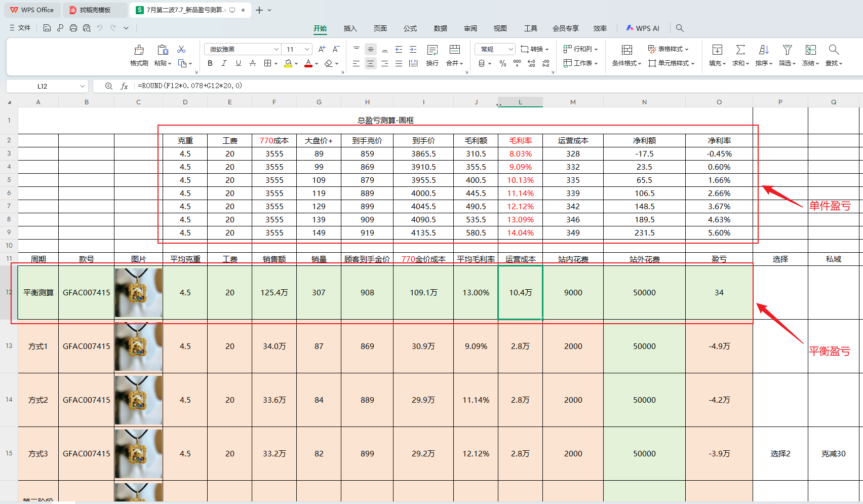Click the WPS AI button
Viewport: 863px width, 504px height.
tap(643, 28)
